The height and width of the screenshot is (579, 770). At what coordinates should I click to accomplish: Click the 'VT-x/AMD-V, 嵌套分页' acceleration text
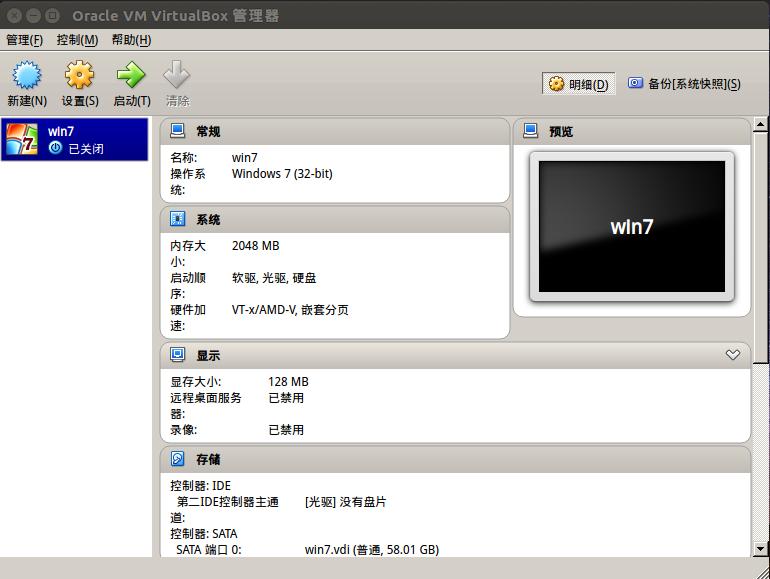click(290, 310)
